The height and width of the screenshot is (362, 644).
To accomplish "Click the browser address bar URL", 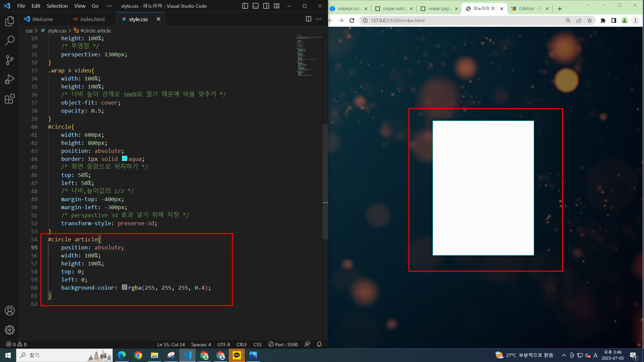I will [x=397, y=20].
